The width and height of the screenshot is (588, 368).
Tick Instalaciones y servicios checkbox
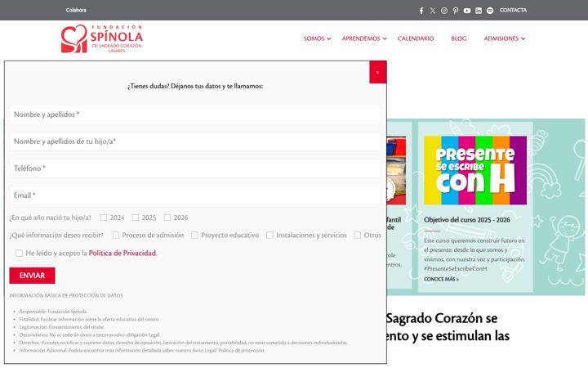269,235
